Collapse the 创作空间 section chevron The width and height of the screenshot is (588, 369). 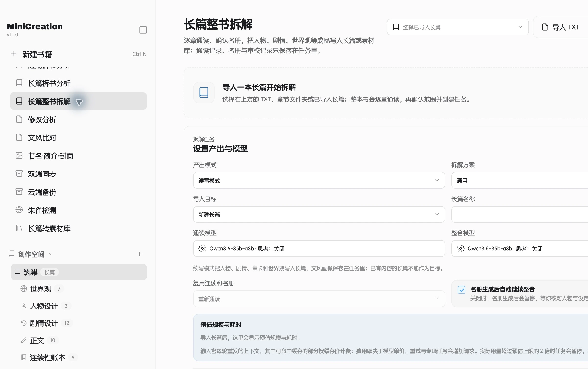point(51,254)
